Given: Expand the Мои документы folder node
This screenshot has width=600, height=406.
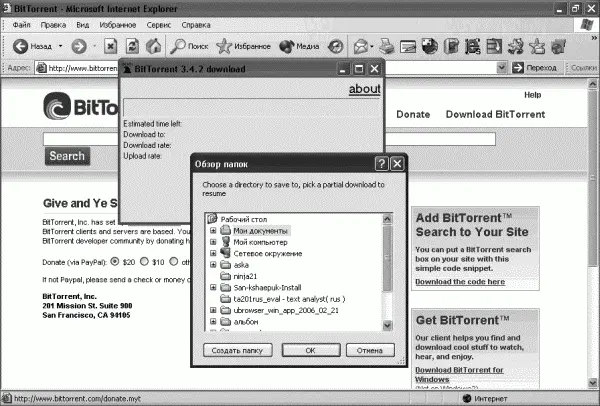Looking at the screenshot, I should click(214, 231).
